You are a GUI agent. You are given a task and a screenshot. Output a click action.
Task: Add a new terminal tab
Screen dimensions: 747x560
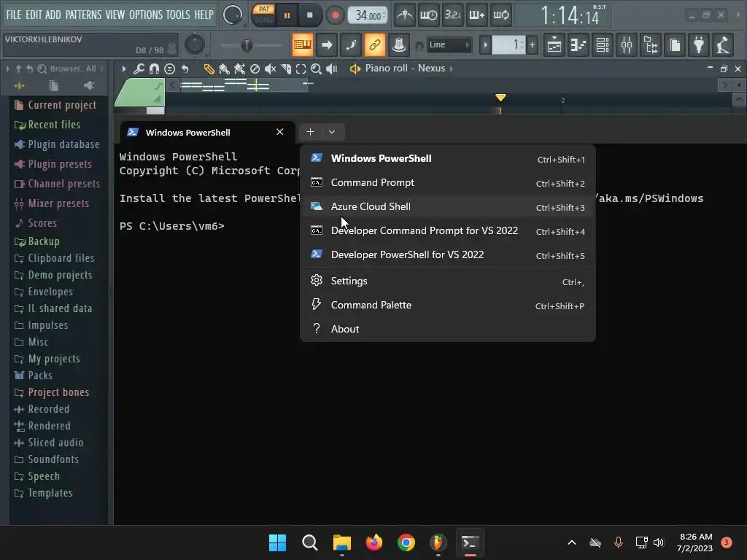(310, 132)
